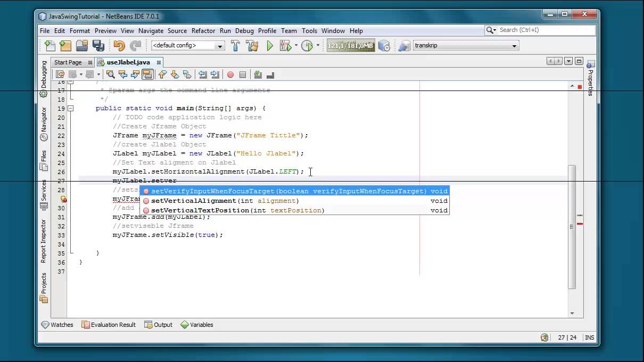644x362 pixels.
Task: Expand the Debug Project dropdown arrow
Action: 296,46
